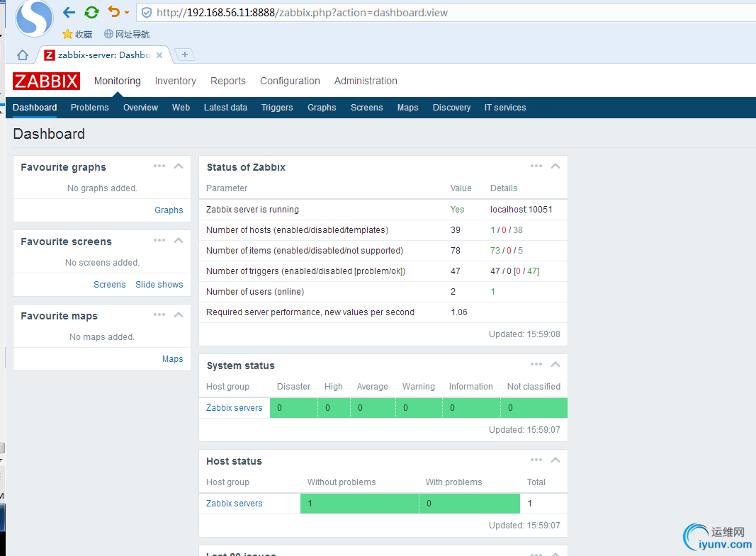Viewport: 756px width, 556px height.
Task: Click the shield security icon in address bar
Action: 147,13
